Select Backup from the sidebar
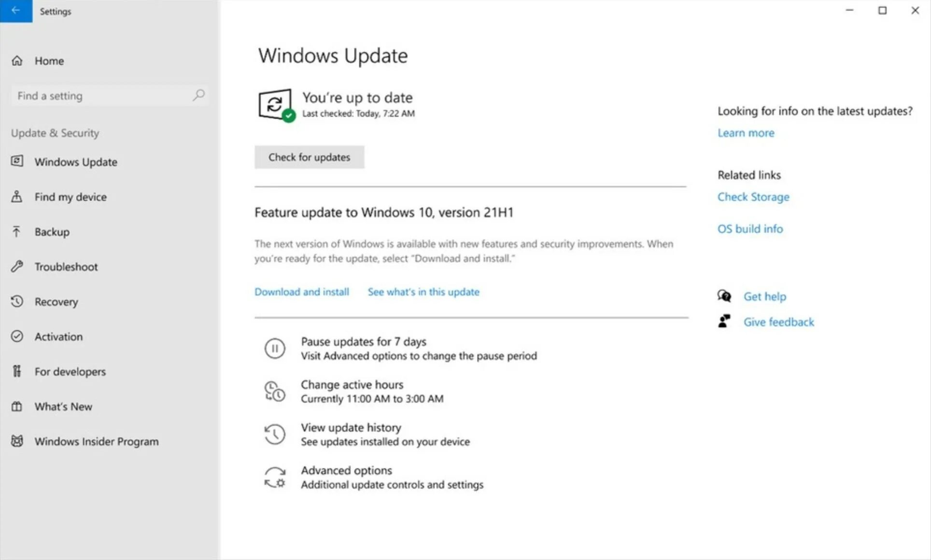931x560 pixels. pyautogui.click(x=52, y=232)
